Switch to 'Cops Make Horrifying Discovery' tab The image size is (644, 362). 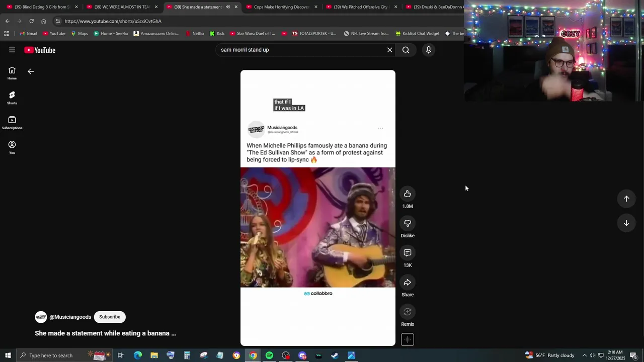(281, 7)
